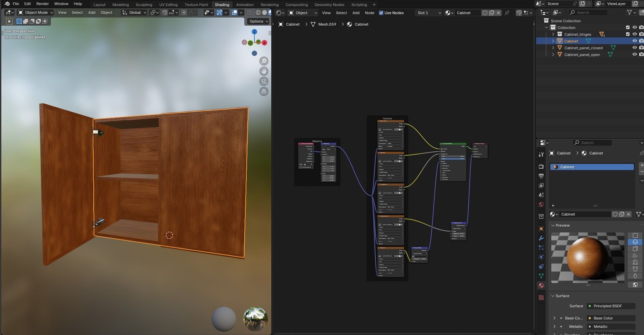Viewport: 644px width, 335px height.
Task: Open the Physics properties tab
Action: click(x=541, y=257)
